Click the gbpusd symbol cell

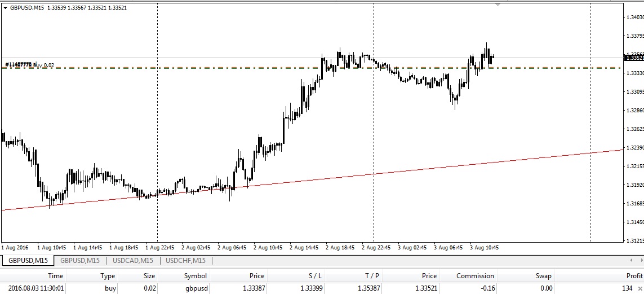pos(196,288)
